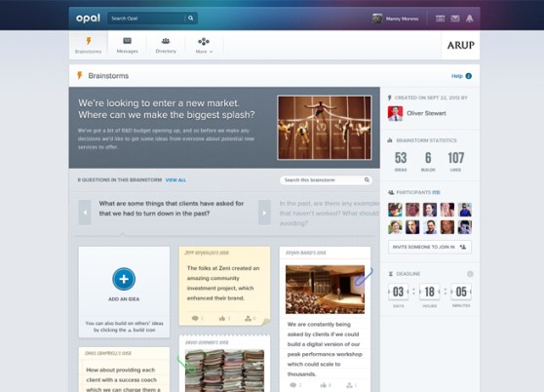This screenshot has height=392, width=544.
Task: Open first participant avatar in top row
Action: point(395,210)
